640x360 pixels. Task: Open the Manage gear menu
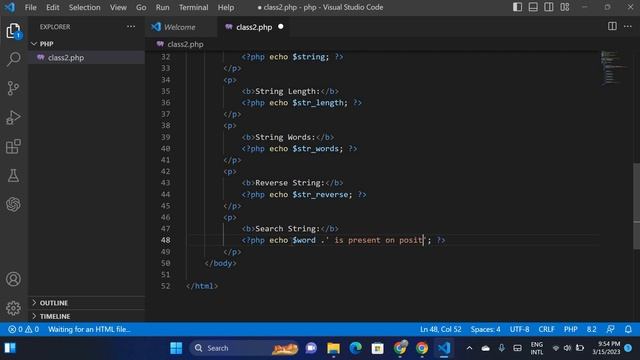tap(13, 308)
